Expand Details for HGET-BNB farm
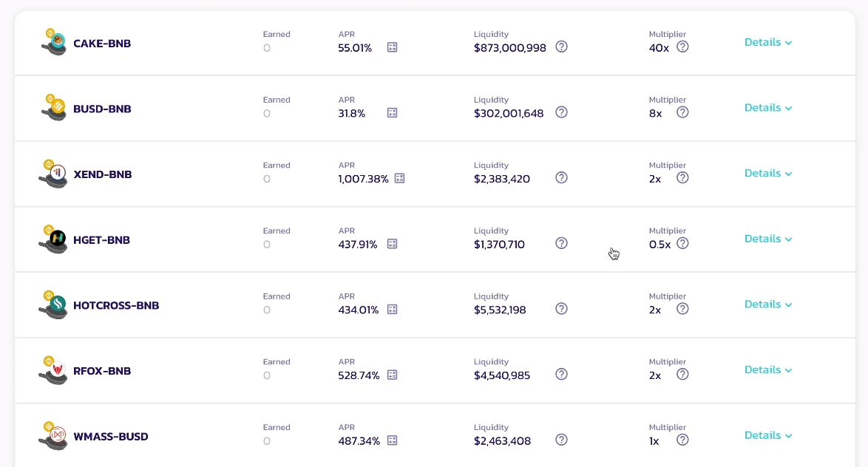Viewport: 868px width, 467px height. [x=767, y=239]
